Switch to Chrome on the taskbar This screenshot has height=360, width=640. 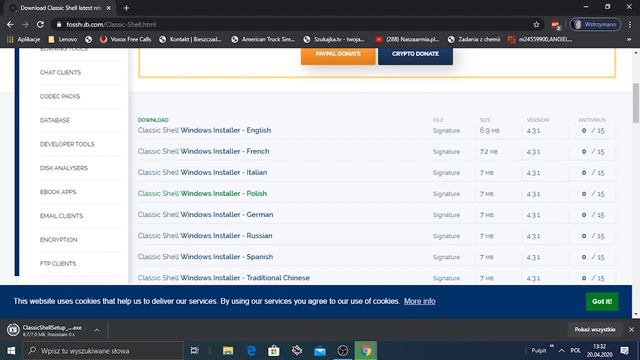(x=366, y=351)
